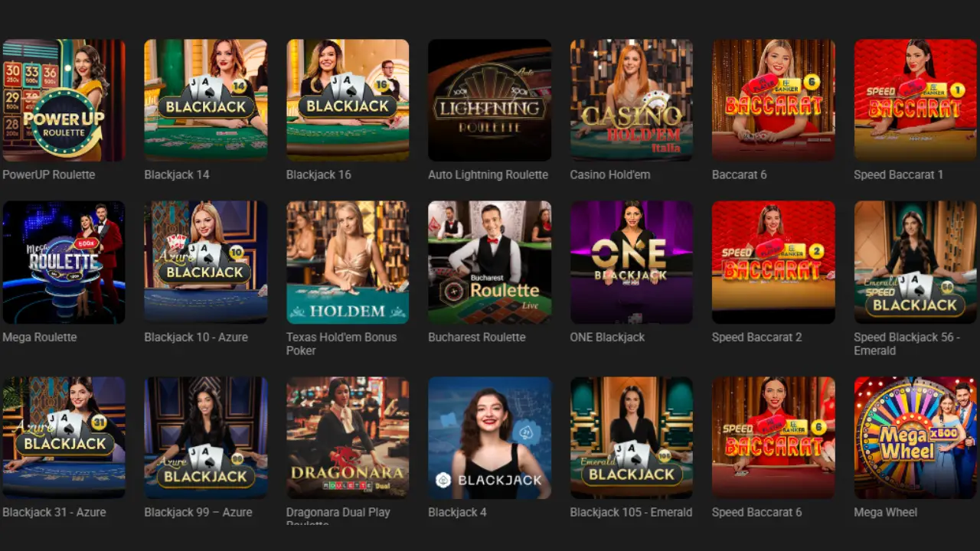Open the Speed Blackjack 56 Emerald thumbnail
The width and height of the screenshot is (980, 551).
tap(916, 262)
